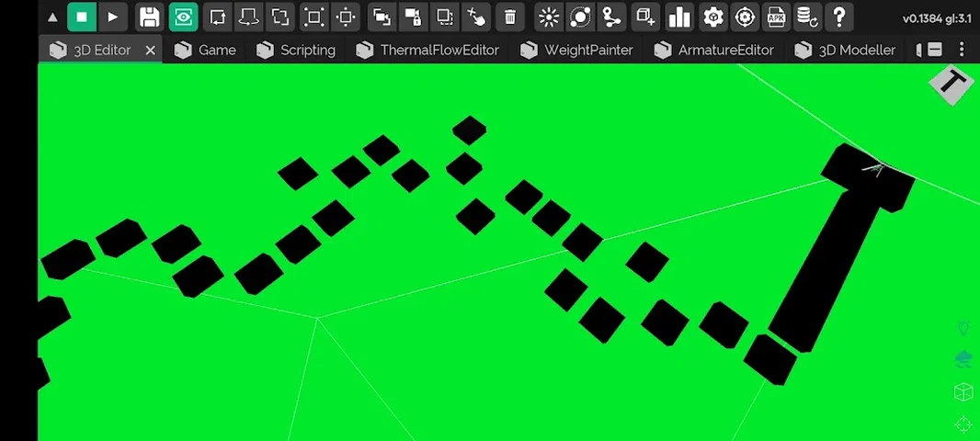Open the help question mark icon
The width and height of the screenshot is (980, 441).
(837, 17)
